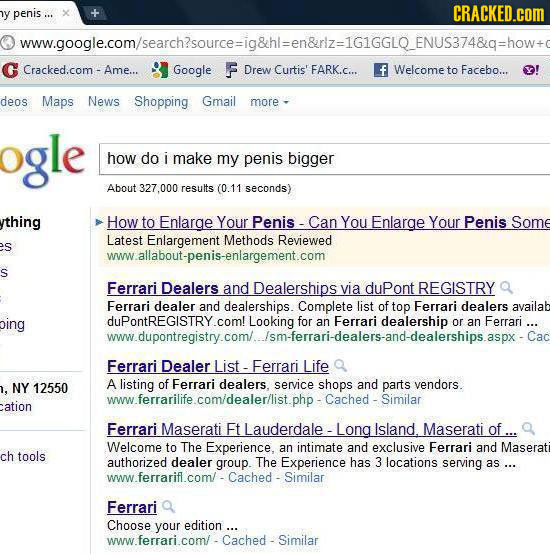
Task: Go to Gmail in Google navigation
Action: (x=219, y=102)
